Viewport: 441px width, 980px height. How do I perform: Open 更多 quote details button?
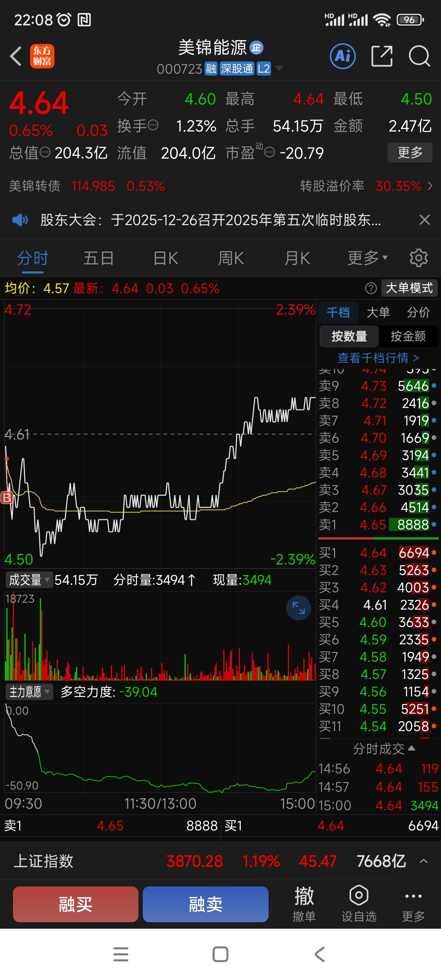(x=410, y=152)
